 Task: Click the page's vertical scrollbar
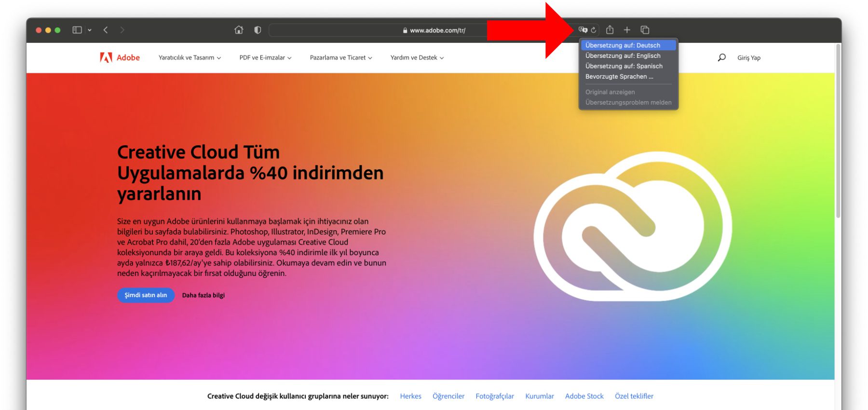838,131
